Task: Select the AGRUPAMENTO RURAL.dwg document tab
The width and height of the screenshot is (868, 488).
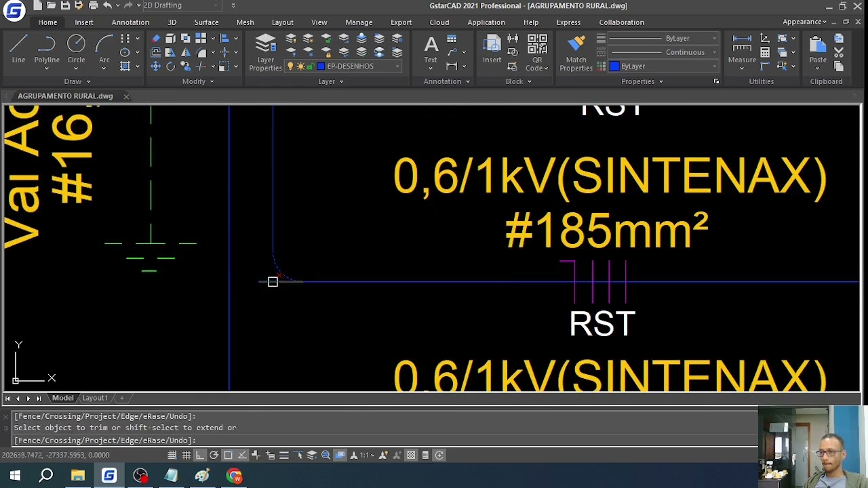Action: click(65, 96)
